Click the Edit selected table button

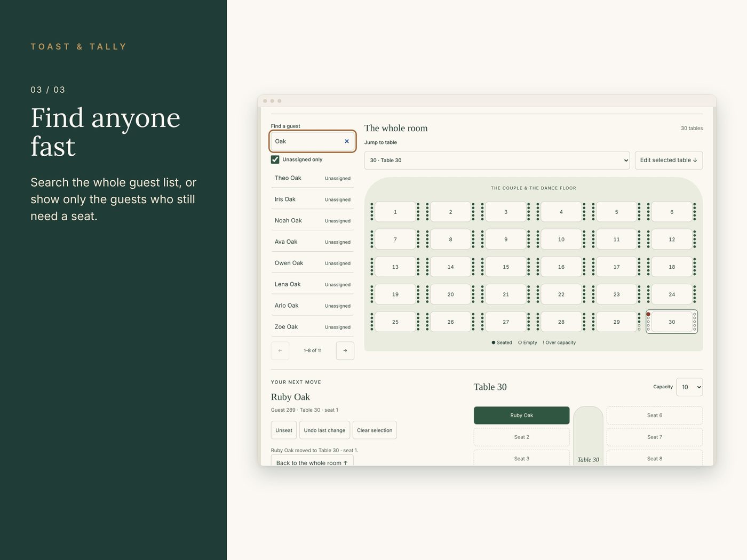pyautogui.click(x=669, y=160)
